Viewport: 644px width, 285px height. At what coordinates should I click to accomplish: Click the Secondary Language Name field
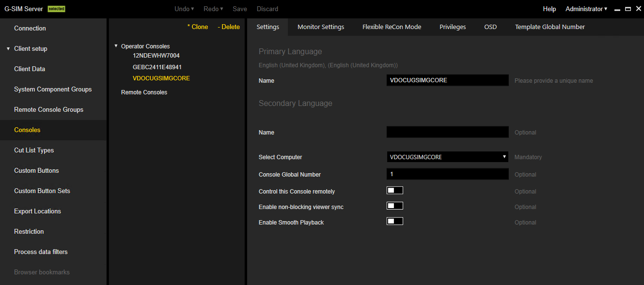point(447,132)
